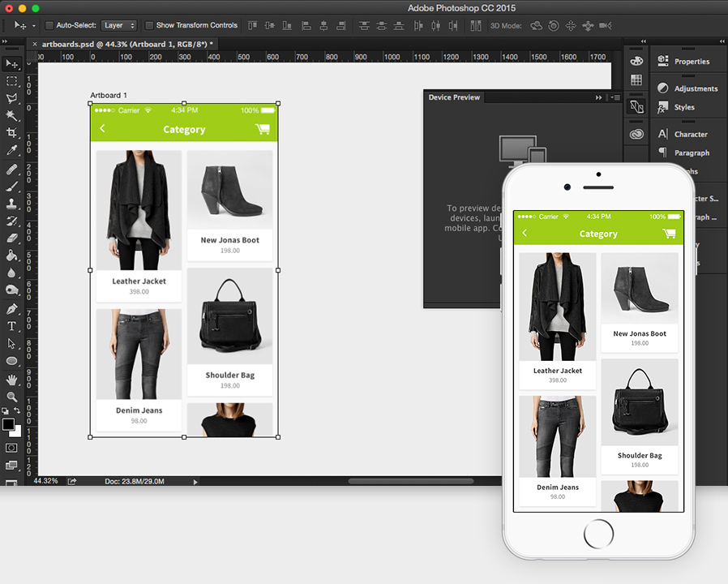728x584 pixels.
Task: Open the Auto-Select Layer dropdown
Action: pyautogui.click(x=118, y=25)
